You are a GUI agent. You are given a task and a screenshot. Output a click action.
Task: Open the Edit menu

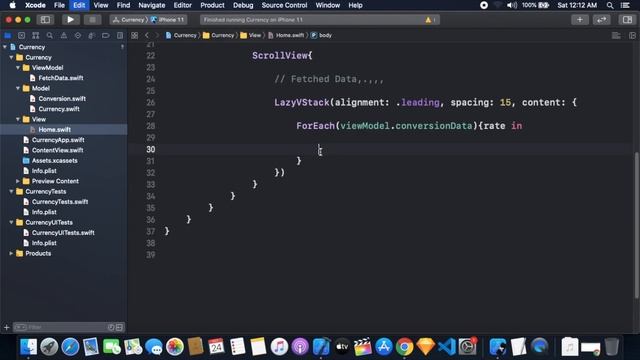pos(79,5)
